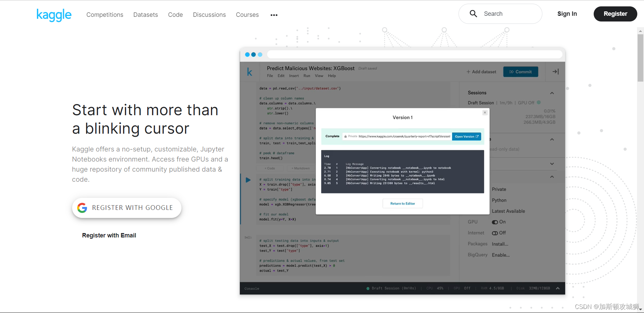This screenshot has height=313, width=644.
Task: Click the Console label
Action: (252, 288)
